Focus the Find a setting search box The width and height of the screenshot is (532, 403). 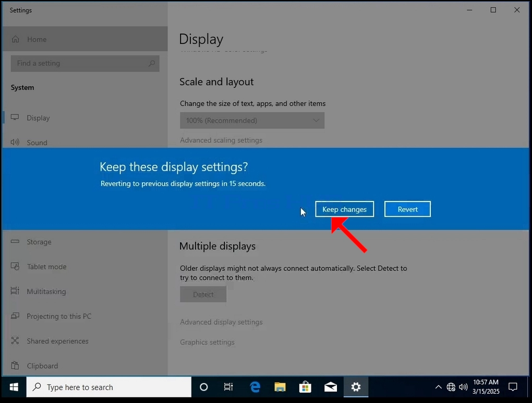85,64
